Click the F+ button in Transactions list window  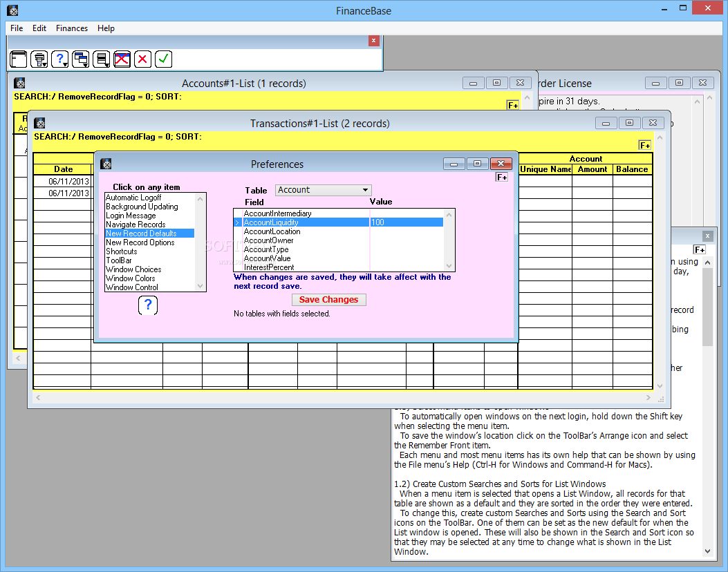[x=645, y=146]
